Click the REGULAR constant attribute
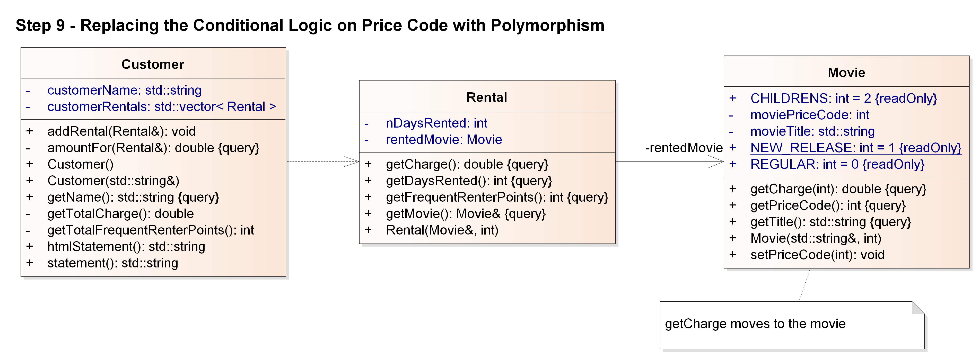Viewport: 980px width, 359px height. point(837,164)
